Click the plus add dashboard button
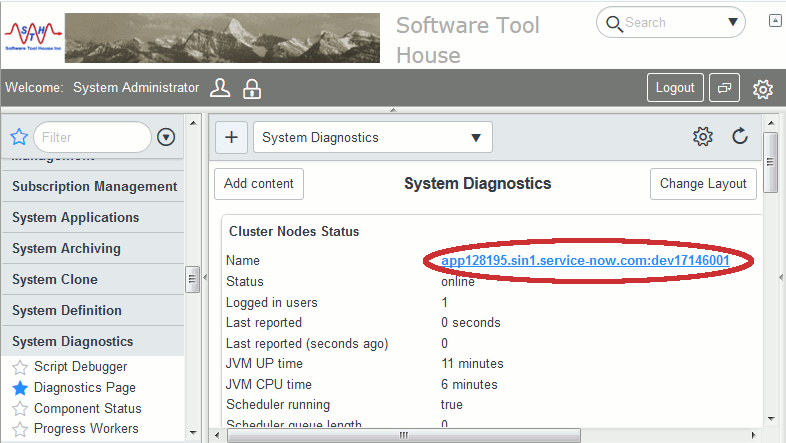The image size is (786, 443). click(x=231, y=137)
